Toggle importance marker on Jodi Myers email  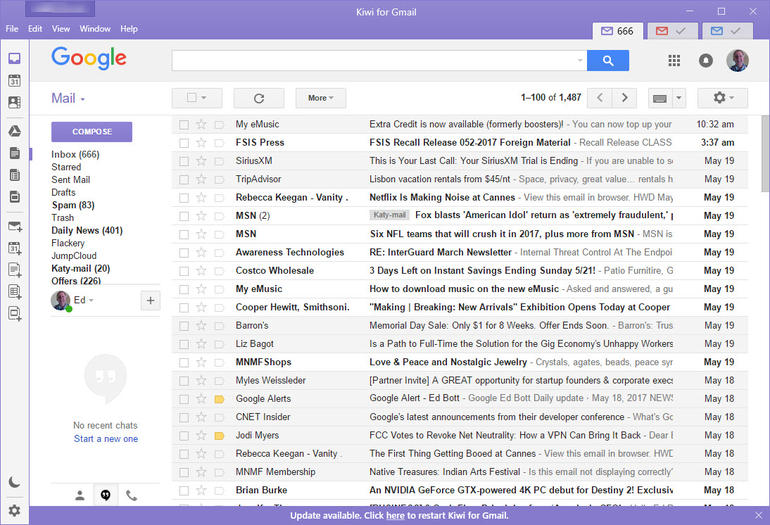[219, 436]
